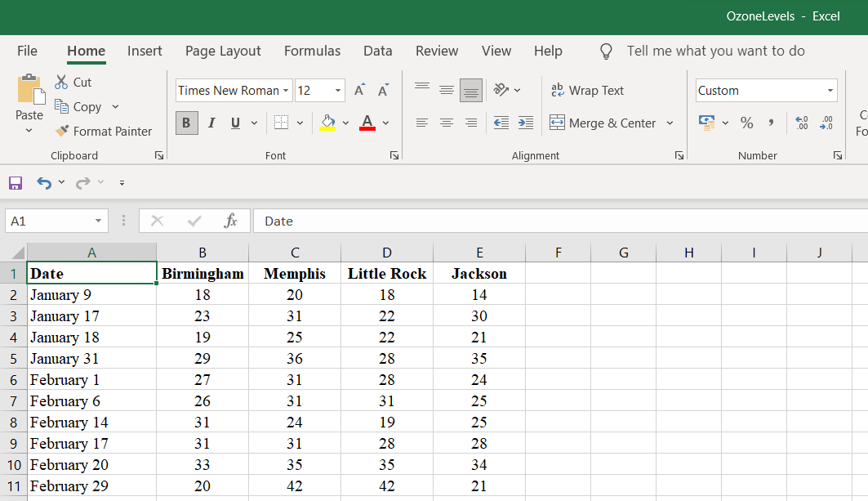This screenshot has height=501, width=868.
Task: Expand the Paste options arrow
Action: tap(29, 131)
